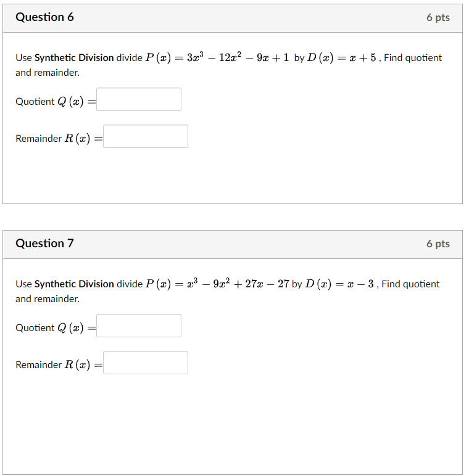The height and width of the screenshot is (476, 469).
Task: Click the Question 6 heading
Action: coord(44,17)
